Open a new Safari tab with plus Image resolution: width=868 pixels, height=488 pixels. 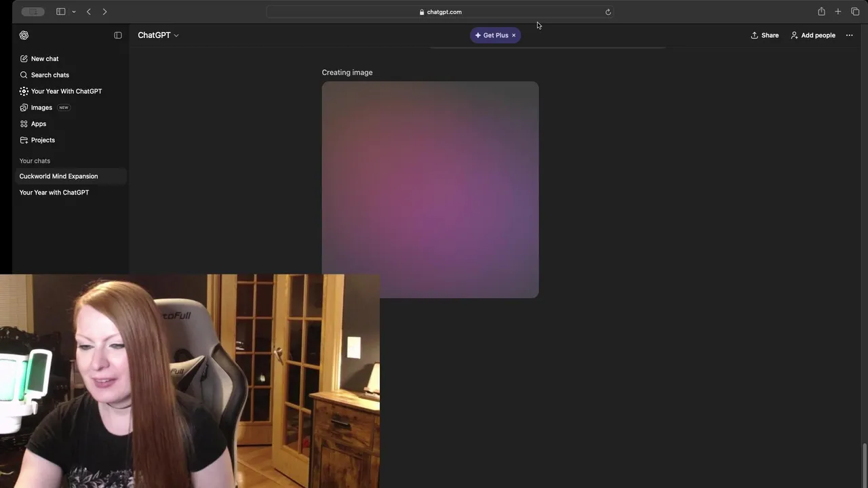[838, 12]
